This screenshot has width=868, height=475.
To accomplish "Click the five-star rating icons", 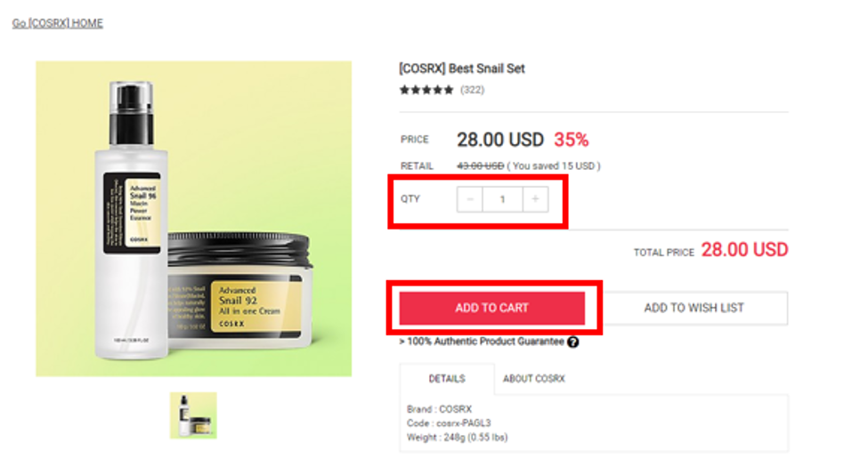I will click(x=426, y=90).
